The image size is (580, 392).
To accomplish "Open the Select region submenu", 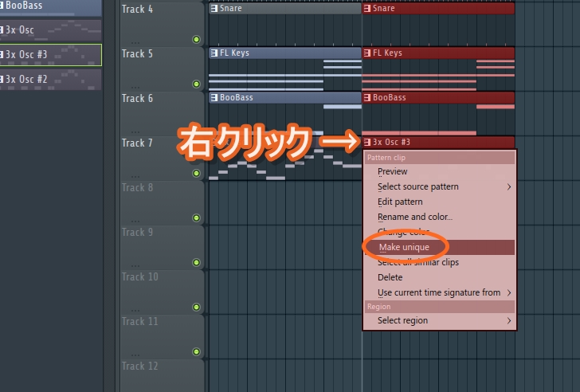I will click(x=509, y=320).
